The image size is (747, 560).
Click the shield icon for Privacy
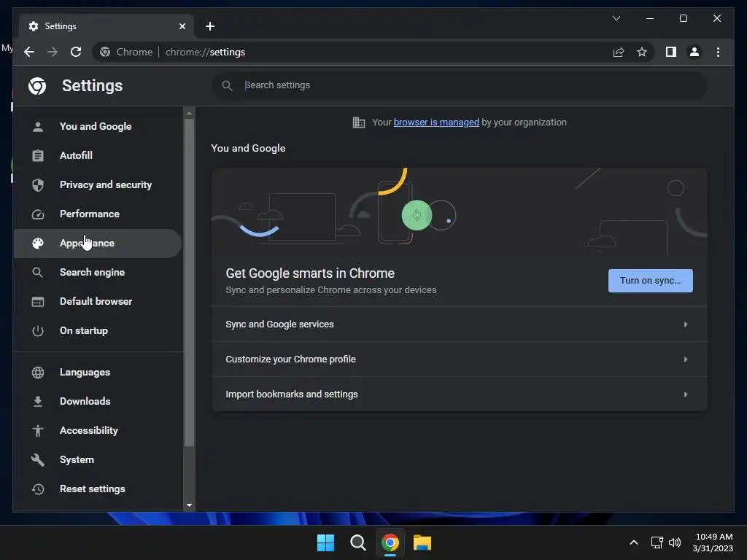(38, 184)
